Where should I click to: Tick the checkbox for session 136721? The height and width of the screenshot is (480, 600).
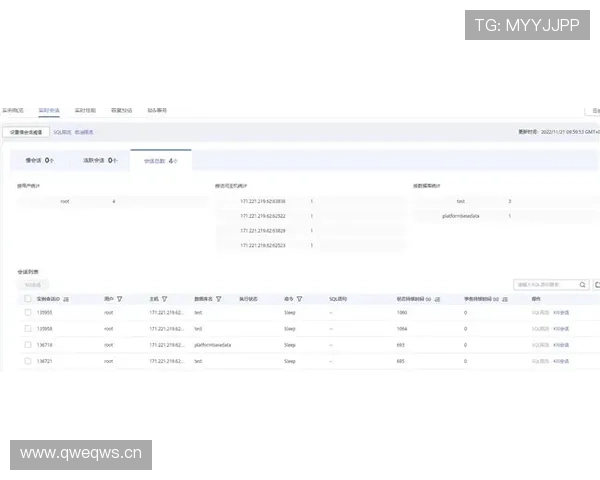28,361
